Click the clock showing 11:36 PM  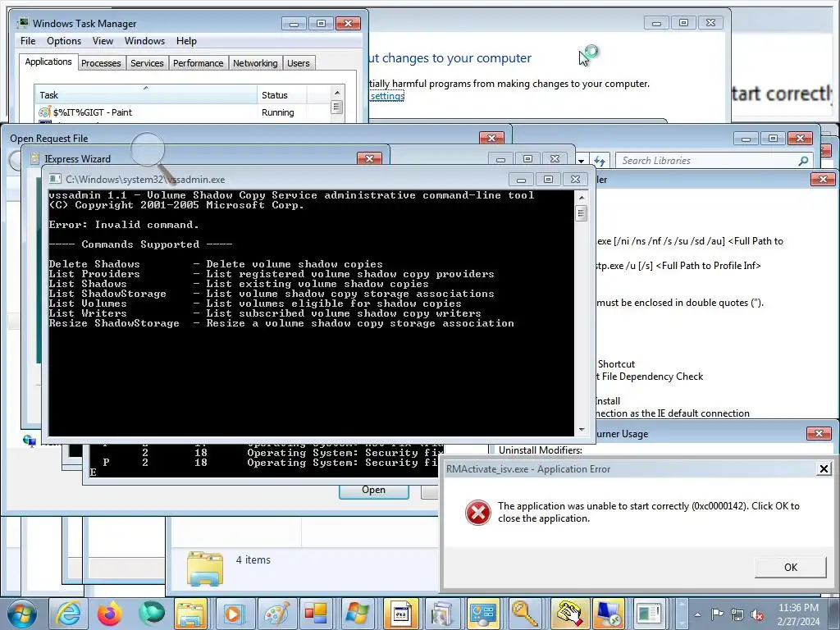coord(798,608)
